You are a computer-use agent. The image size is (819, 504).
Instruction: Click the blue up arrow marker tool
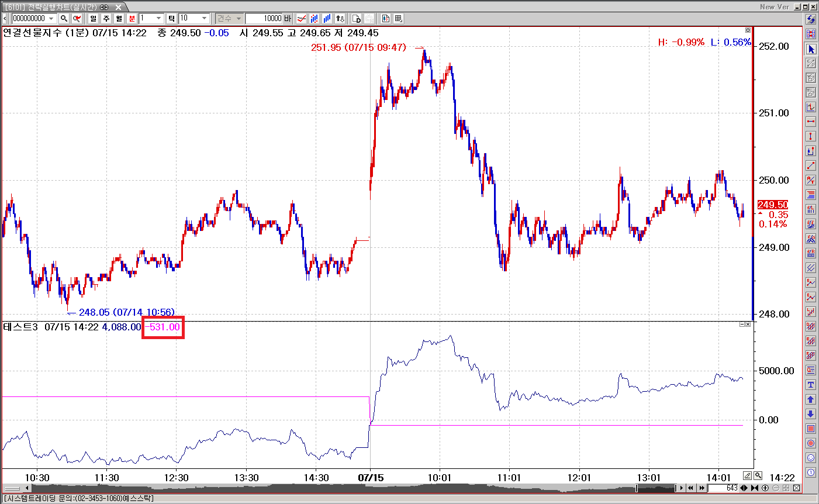(x=811, y=399)
